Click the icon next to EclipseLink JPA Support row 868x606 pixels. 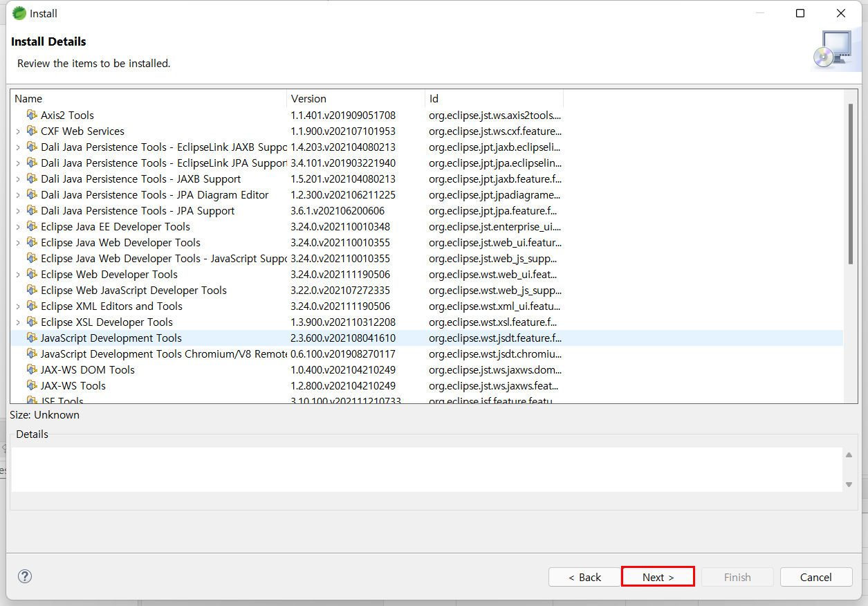(x=32, y=163)
